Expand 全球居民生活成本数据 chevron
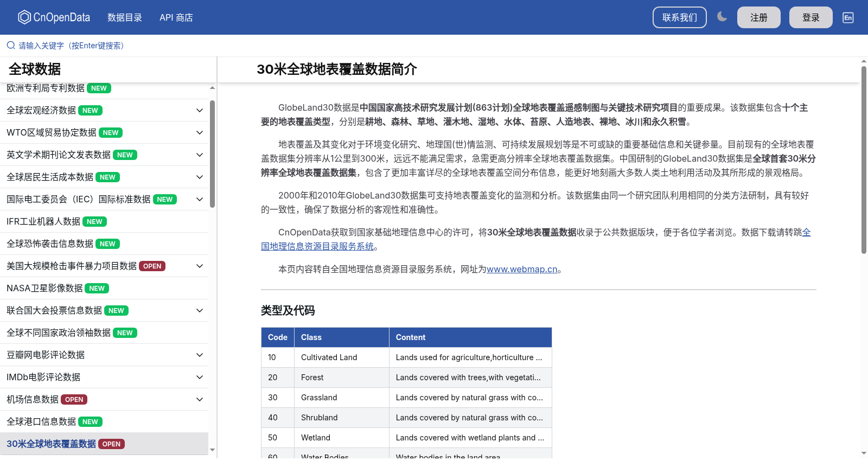The height and width of the screenshot is (467, 868). coord(200,177)
